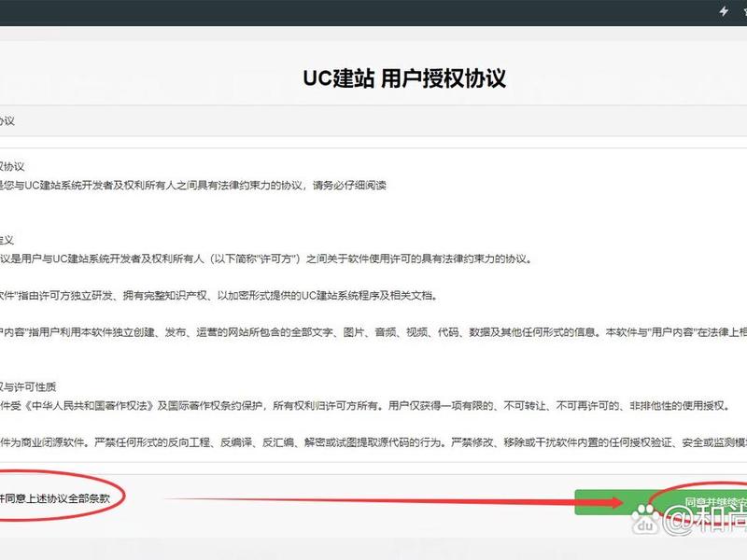The image size is (747, 560).
Task: Click the UC建站 用户授权协议 heading
Action: [404, 78]
